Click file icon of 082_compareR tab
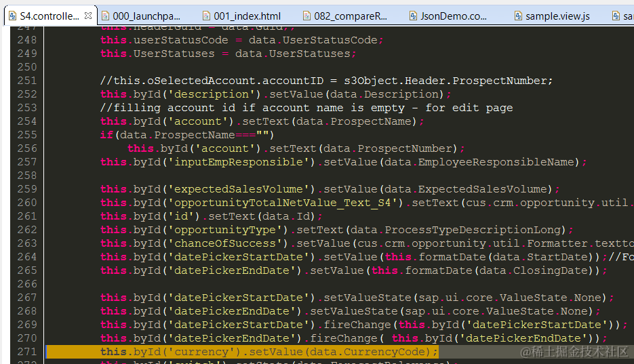The width and height of the screenshot is (634, 364). click(x=307, y=16)
